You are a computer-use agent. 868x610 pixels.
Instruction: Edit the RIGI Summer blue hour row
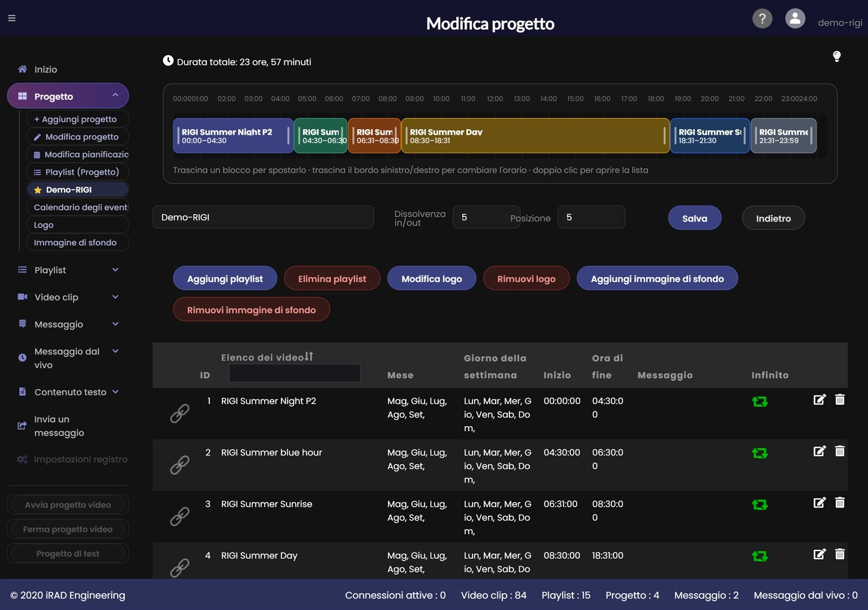click(x=820, y=451)
